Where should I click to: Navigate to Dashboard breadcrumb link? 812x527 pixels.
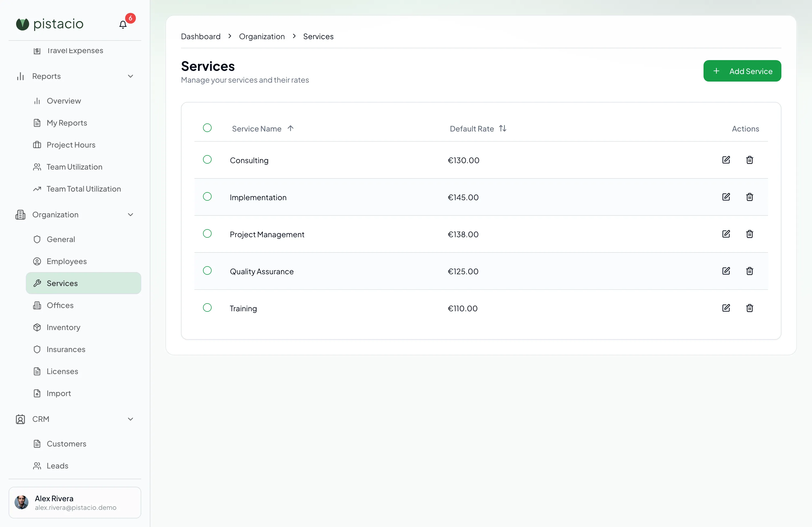point(201,36)
